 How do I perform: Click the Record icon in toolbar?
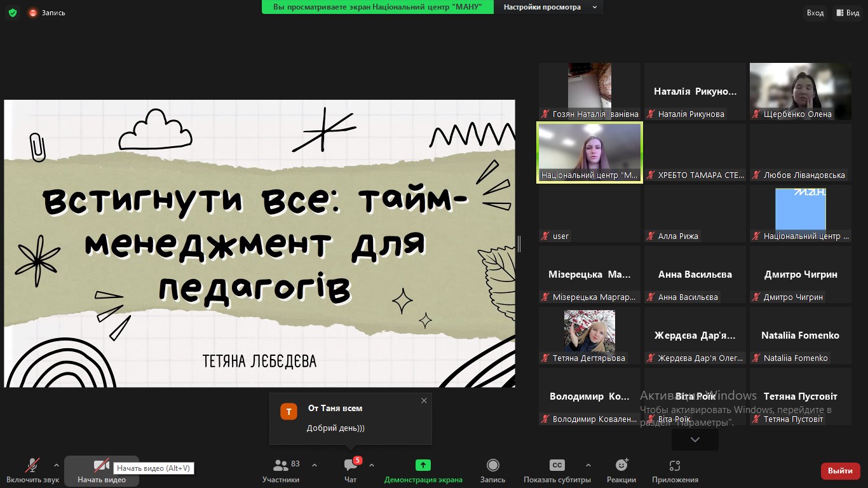(492, 466)
